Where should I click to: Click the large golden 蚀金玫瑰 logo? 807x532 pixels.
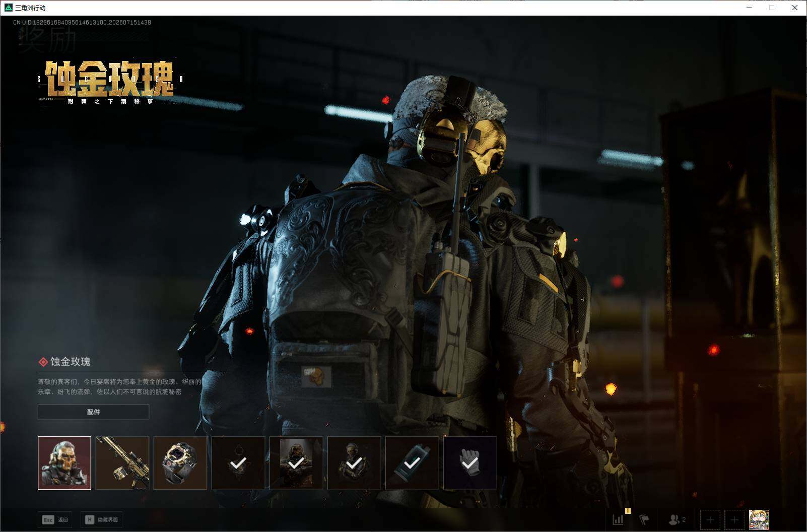click(109, 79)
